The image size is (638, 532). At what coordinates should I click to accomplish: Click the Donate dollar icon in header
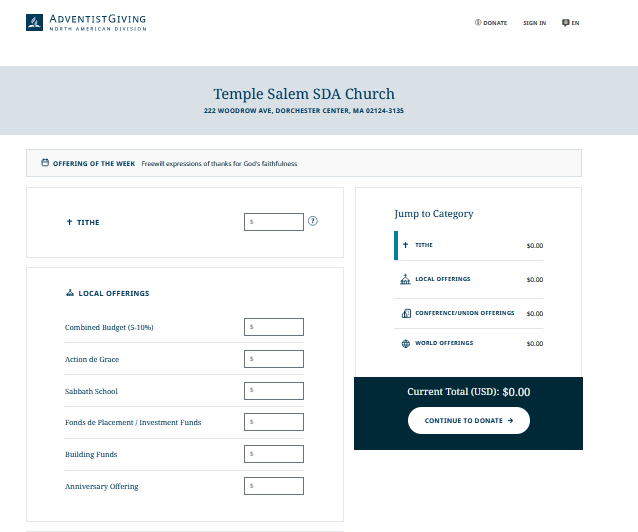click(478, 22)
